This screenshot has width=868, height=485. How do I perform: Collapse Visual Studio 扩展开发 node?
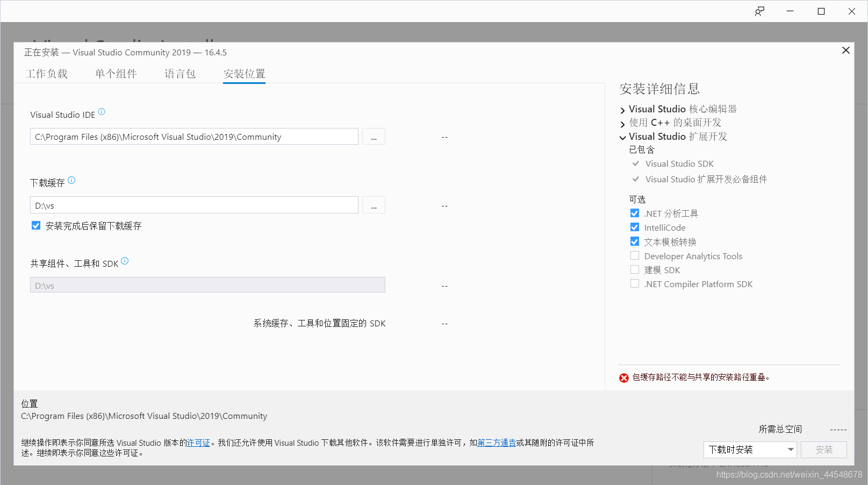tap(623, 138)
